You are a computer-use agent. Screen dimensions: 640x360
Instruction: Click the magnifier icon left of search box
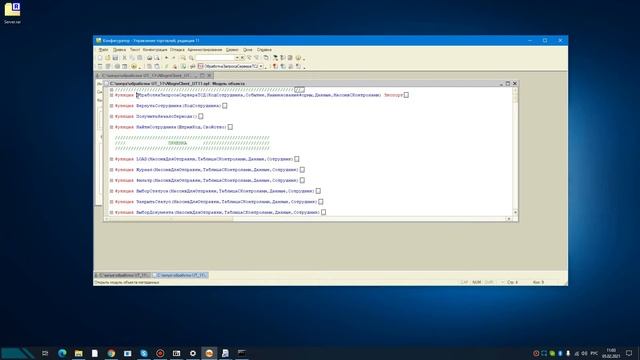coord(191,58)
